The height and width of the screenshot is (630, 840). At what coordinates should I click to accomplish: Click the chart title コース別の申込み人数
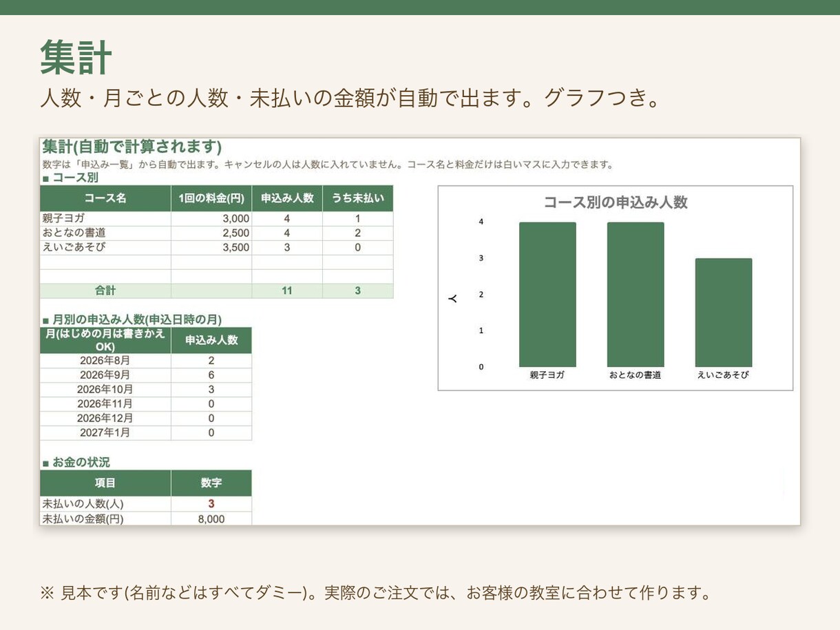click(616, 202)
